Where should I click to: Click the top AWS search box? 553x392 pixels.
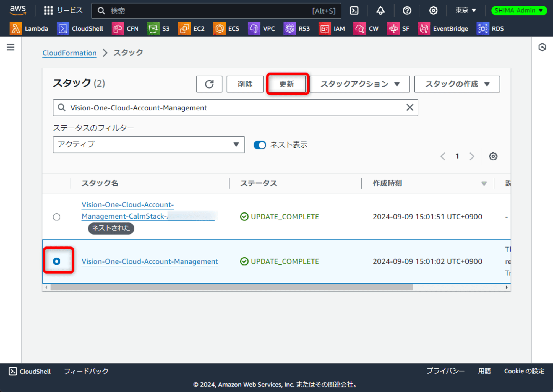(216, 11)
